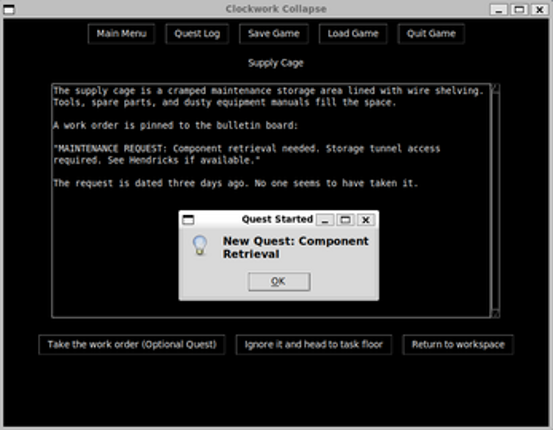Maximize the Quest Started dialog
This screenshot has width=553, height=430.
[345, 220]
